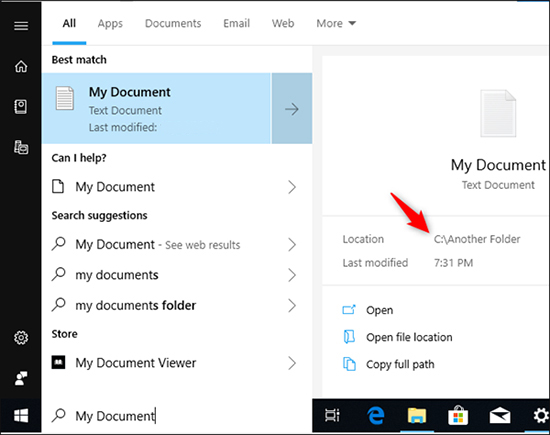This screenshot has height=435, width=550.
Task: Open the Settings gear in Cortana sidebar
Action: tap(21, 338)
